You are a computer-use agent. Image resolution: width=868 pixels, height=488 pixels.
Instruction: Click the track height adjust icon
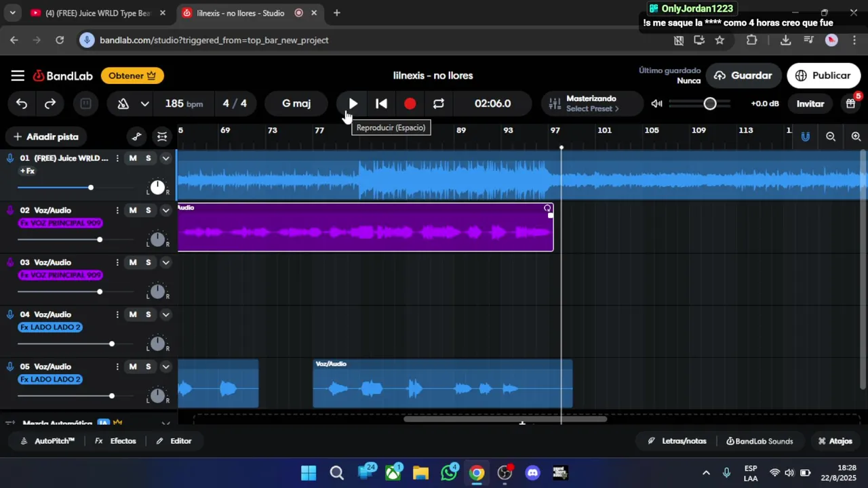tap(162, 137)
